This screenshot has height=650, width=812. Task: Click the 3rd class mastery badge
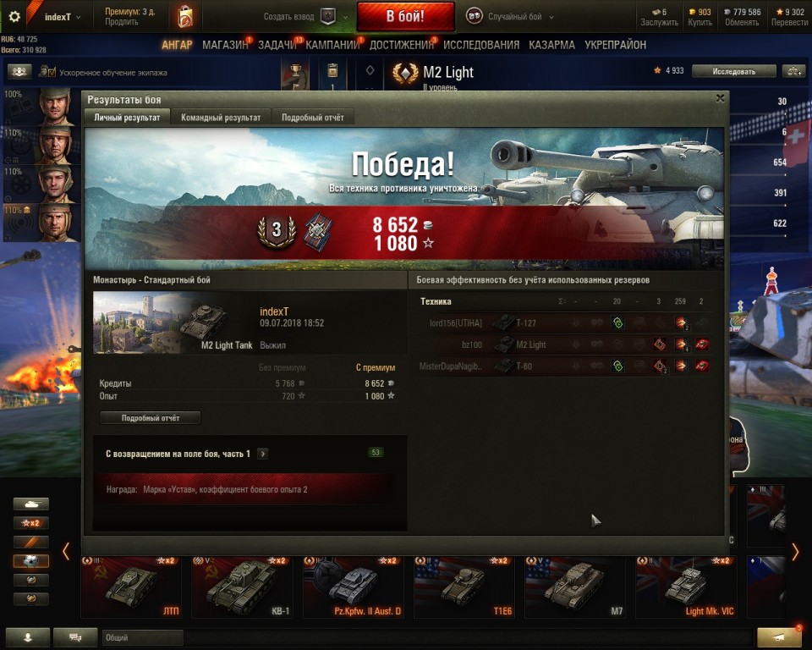point(277,231)
